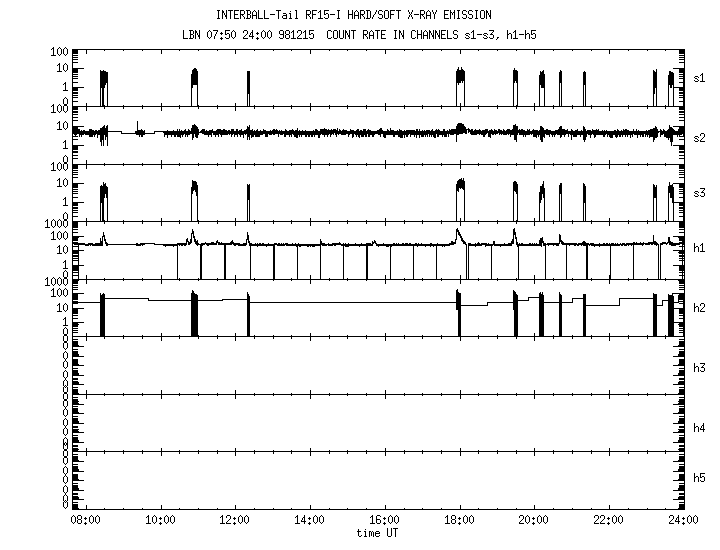Select the h5 channel label
This screenshot has height=550, width=720.
tap(700, 479)
